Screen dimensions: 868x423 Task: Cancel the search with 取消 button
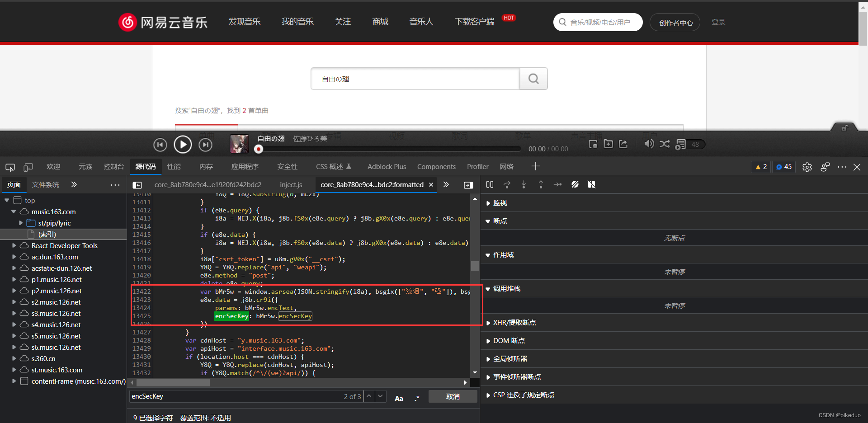click(x=453, y=396)
